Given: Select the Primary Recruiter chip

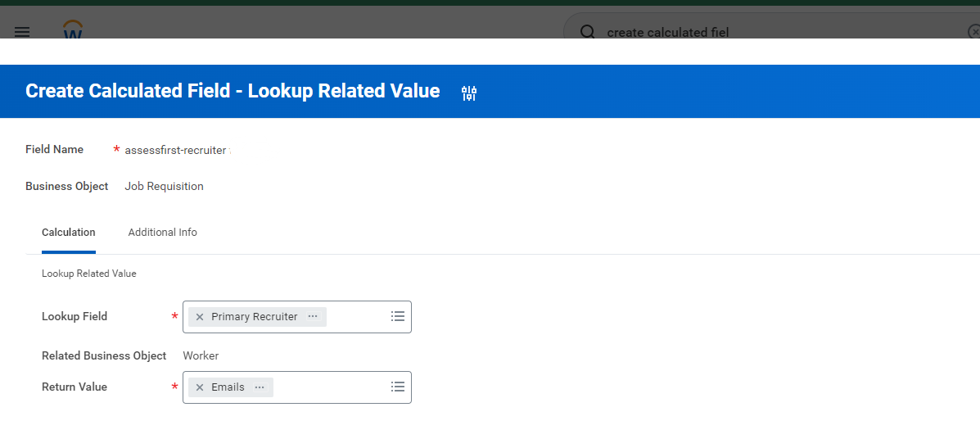Looking at the screenshot, I should coord(254,317).
